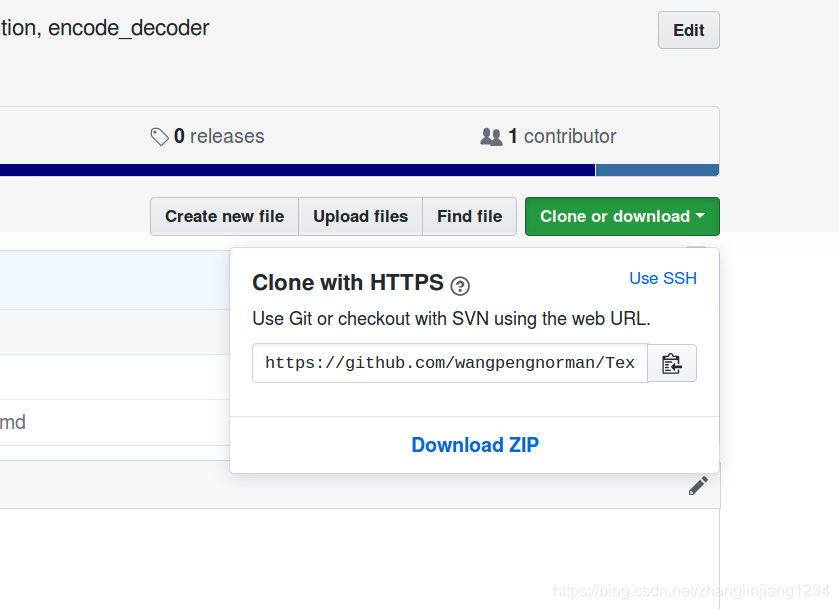This screenshot has width=839, height=609.
Task: Click the Edit button for repository description
Action: [689, 30]
